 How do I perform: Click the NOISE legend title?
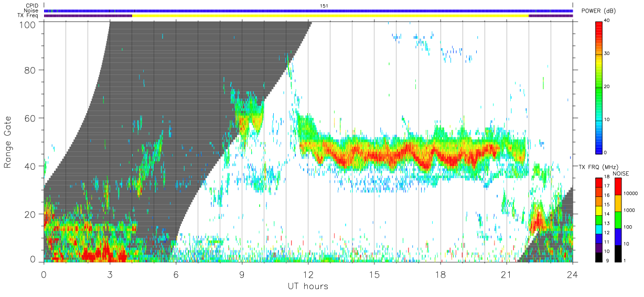point(620,173)
